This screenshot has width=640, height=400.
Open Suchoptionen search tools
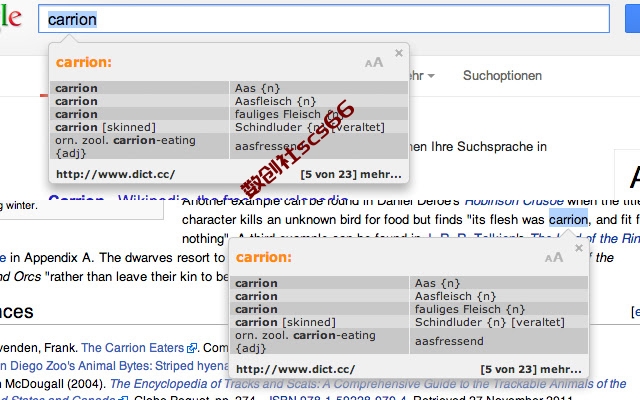502,76
